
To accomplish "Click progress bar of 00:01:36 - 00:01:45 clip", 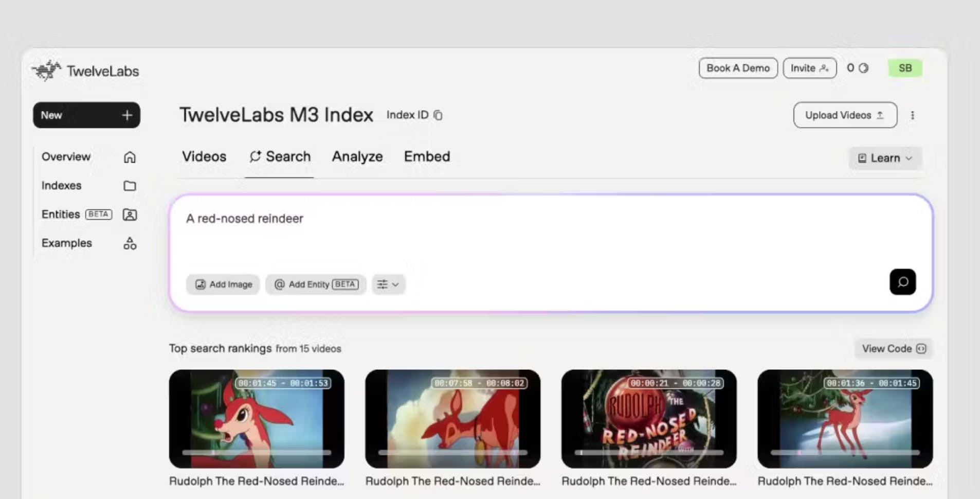I will coord(845,453).
